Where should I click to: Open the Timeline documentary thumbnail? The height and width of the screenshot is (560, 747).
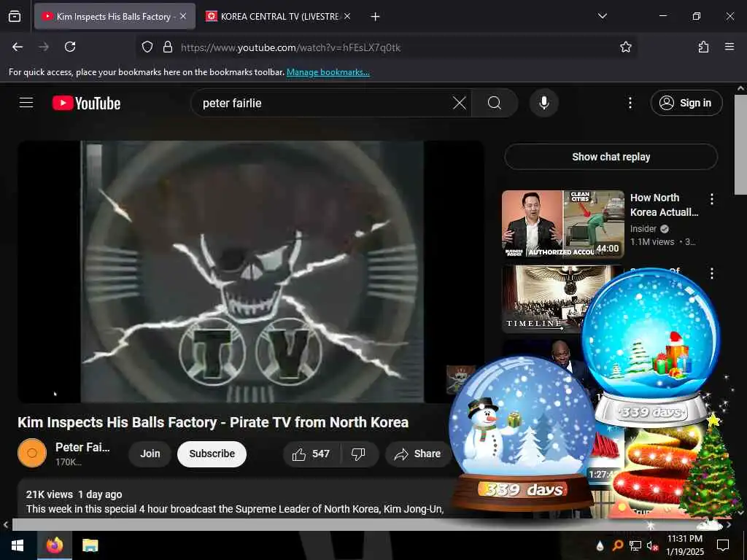pos(543,298)
